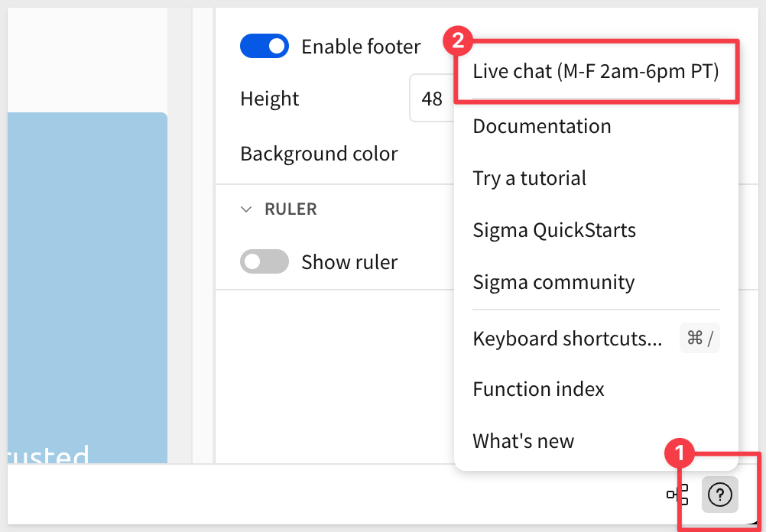The image size is (766, 532).
Task: Click the ⌘ / shortcut badge
Action: (x=699, y=338)
